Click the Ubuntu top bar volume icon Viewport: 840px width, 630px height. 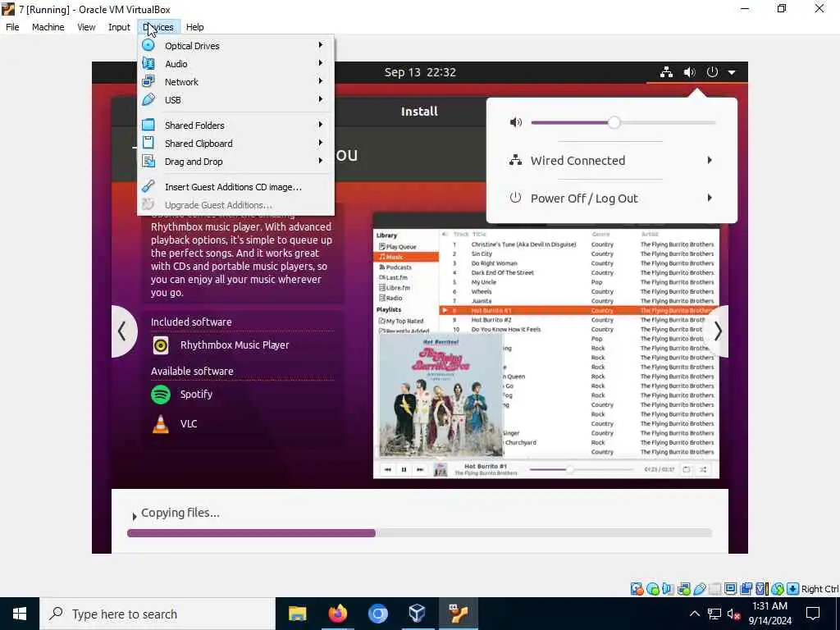click(689, 72)
